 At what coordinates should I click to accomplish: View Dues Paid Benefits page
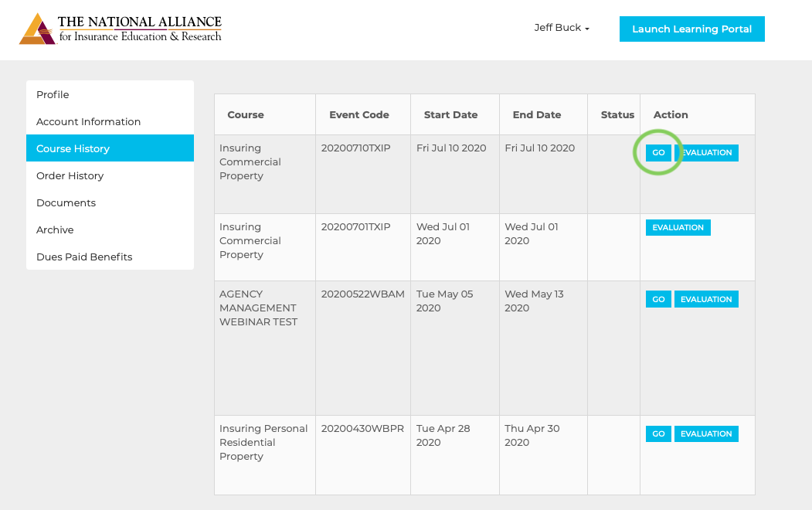[x=84, y=257]
